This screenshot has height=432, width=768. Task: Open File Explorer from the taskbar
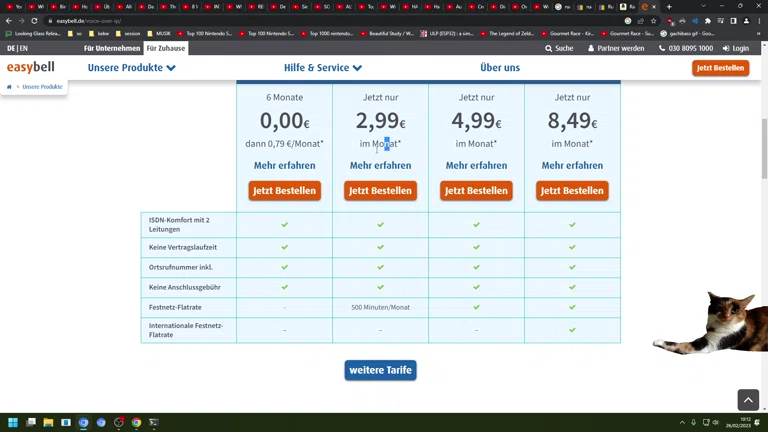point(48,423)
